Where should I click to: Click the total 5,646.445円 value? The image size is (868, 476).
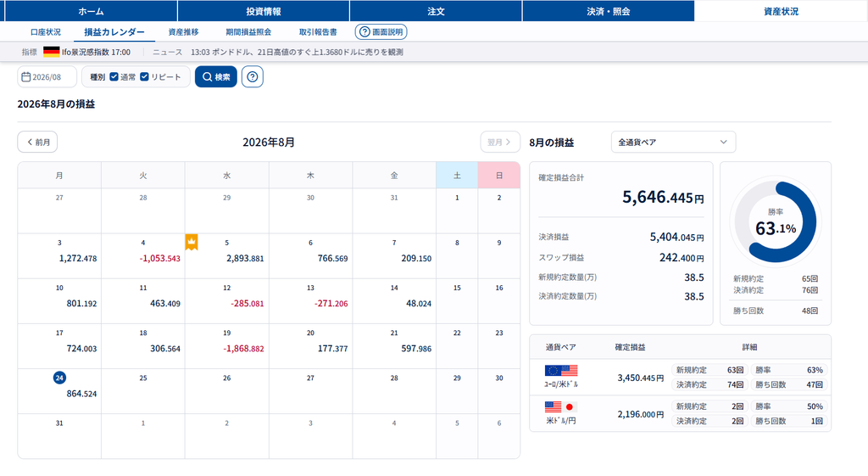[663, 197]
